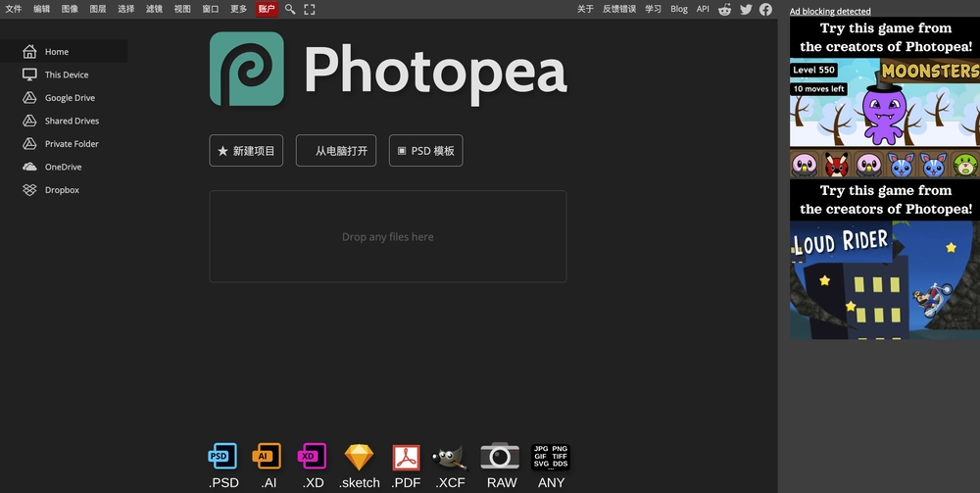This screenshot has height=493, width=980.
Task: Open the 图像 menu
Action: coord(70,9)
